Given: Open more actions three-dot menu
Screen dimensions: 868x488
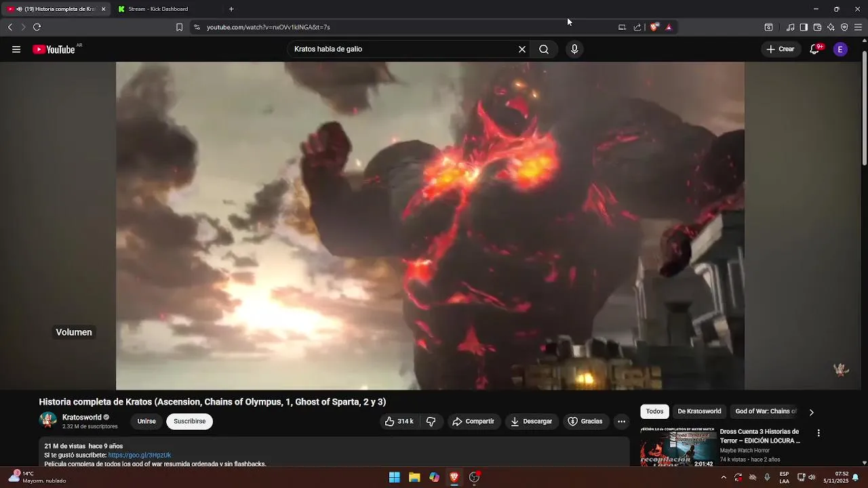Looking at the screenshot, I should (621, 422).
